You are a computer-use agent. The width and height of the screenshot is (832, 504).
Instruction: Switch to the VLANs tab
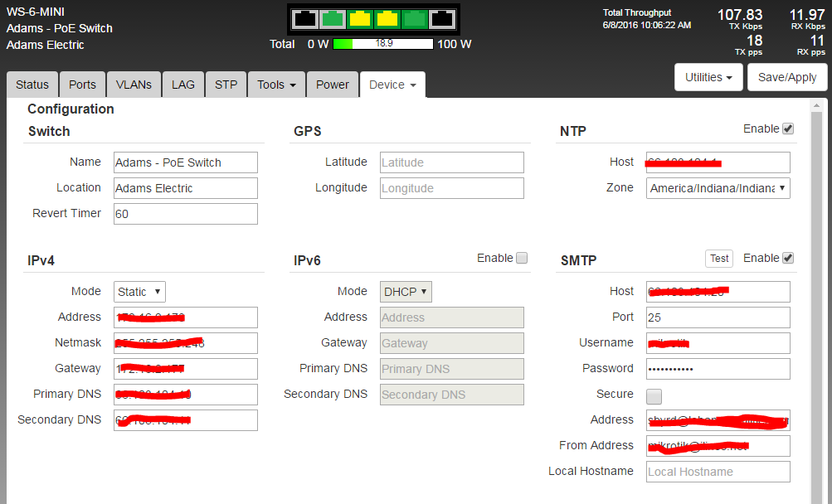pos(134,85)
